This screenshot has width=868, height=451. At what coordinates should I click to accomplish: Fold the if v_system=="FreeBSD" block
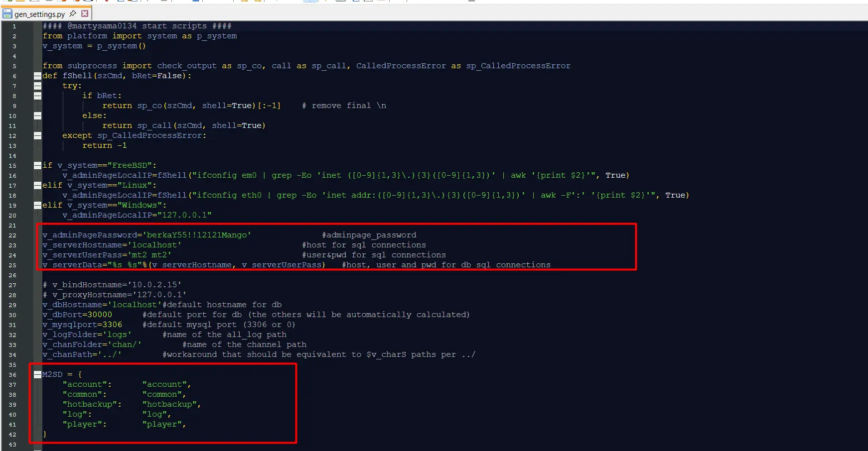(37, 165)
